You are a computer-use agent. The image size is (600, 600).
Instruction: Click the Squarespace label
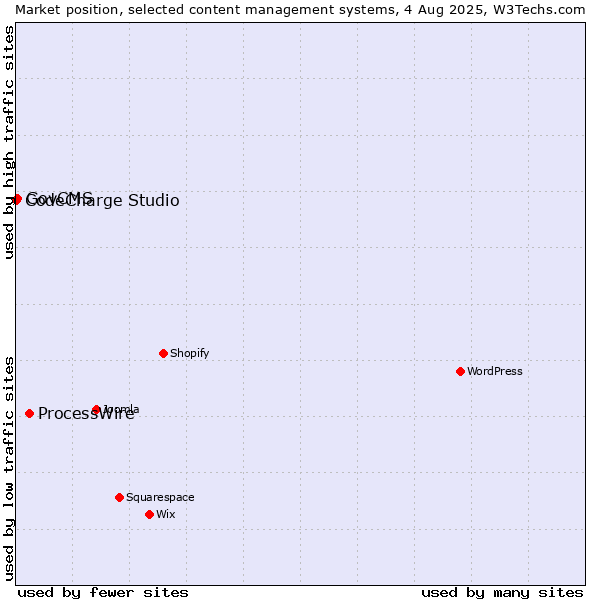(x=160, y=497)
